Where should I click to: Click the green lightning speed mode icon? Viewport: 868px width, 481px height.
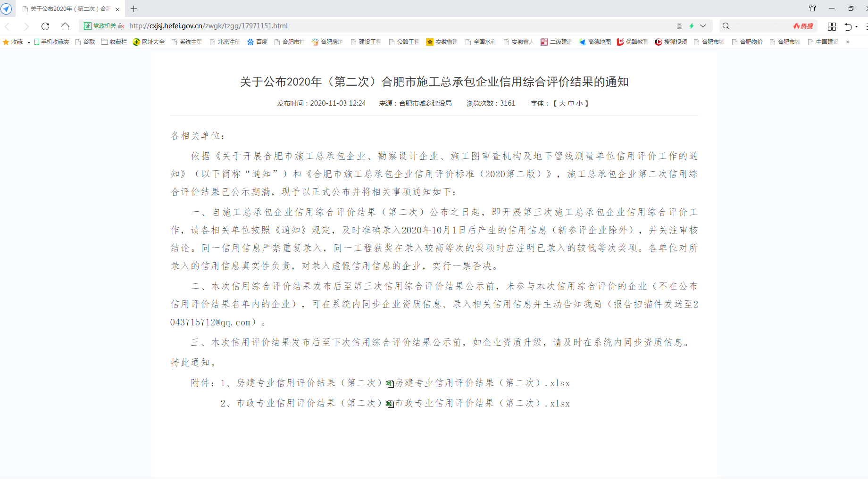(x=692, y=26)
